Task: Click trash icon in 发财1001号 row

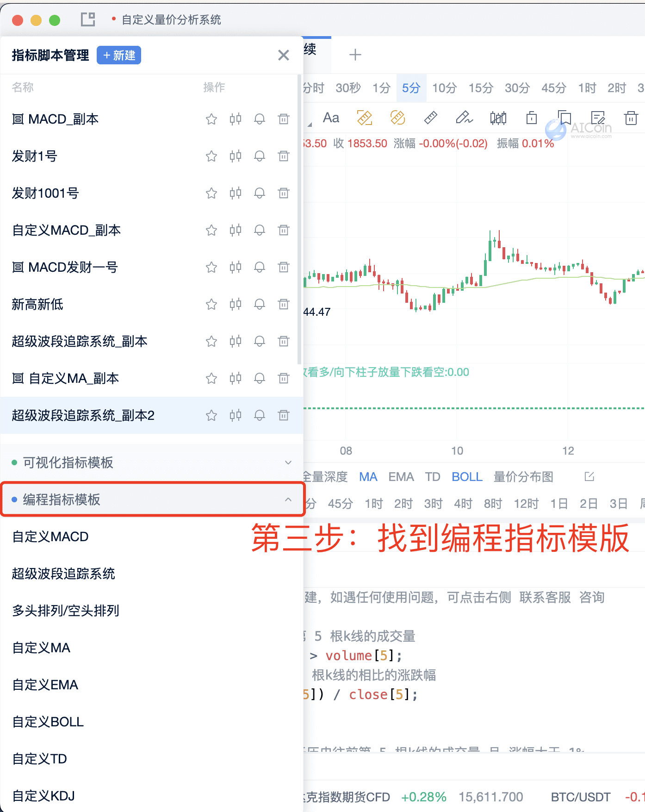Action: [284, 193]
